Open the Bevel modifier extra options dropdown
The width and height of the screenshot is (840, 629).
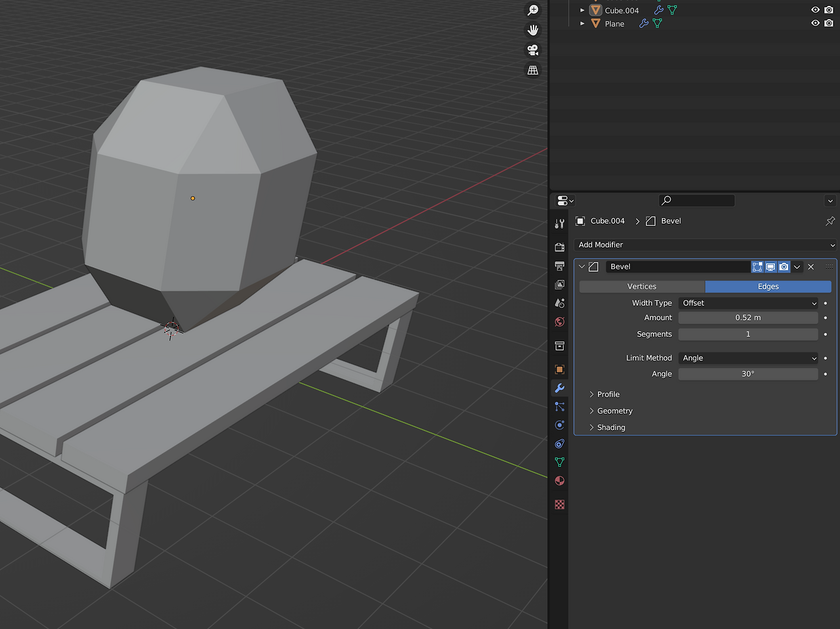tap(797, 267)
